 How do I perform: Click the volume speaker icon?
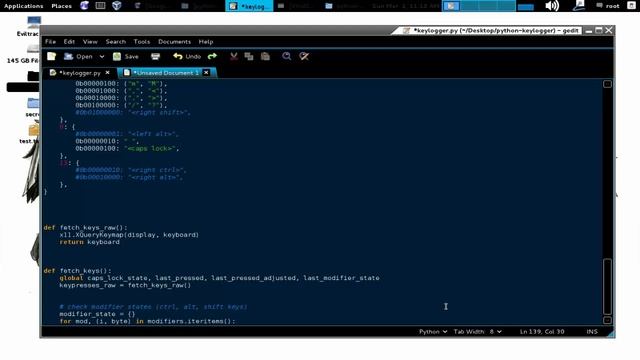[x=552, y=6]
